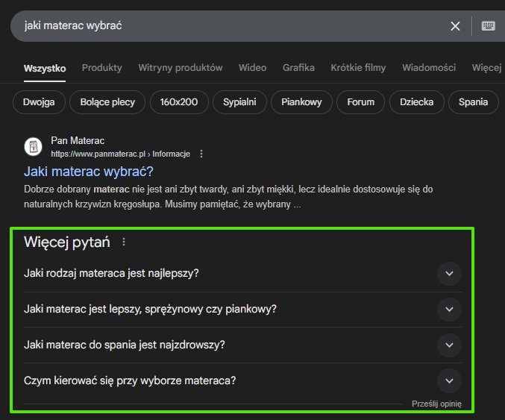Open the three-dot menu beside Więcej pytań heading
This screenshot has width=505, height=420.
point(124,242)
